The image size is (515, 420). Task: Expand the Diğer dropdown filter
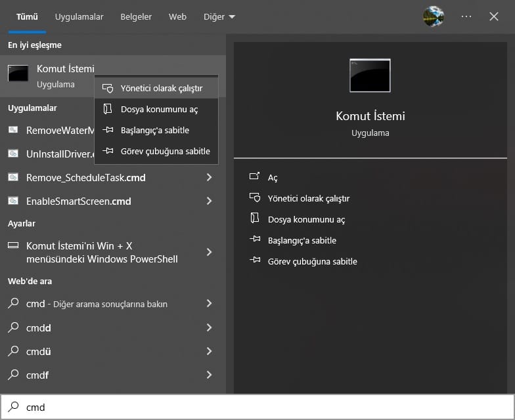(x=219, y=16)
